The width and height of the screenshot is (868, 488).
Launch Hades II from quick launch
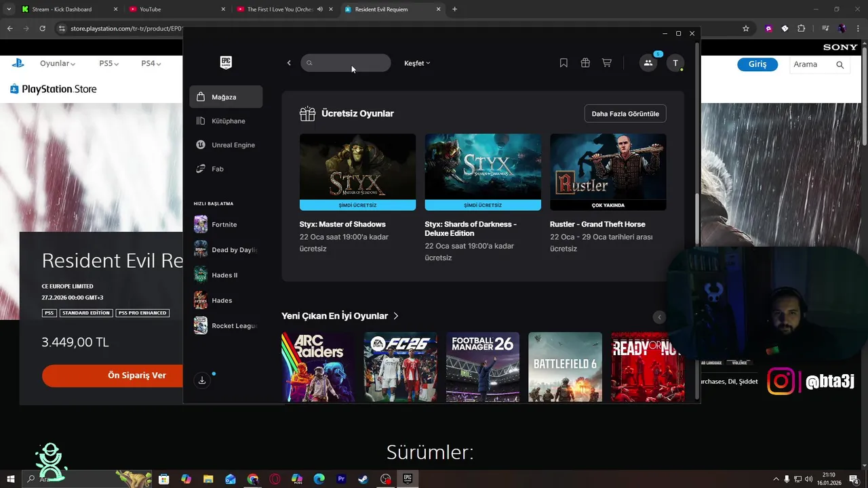(226, 275)
